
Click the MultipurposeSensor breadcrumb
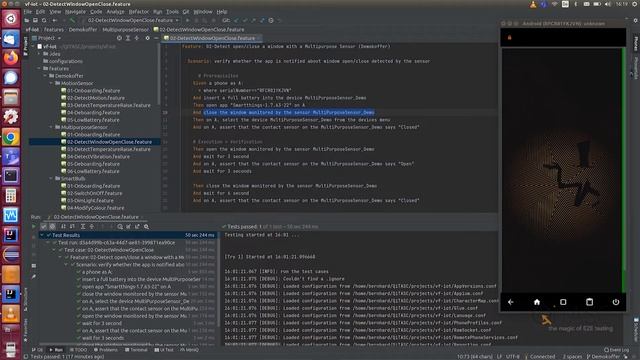[125, 29]
